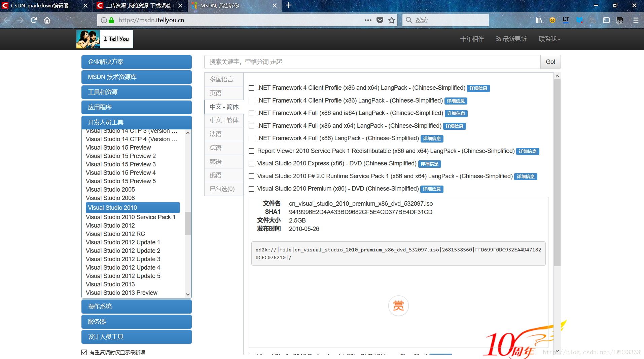Select Visual Studio 2012 in the list

point(110,226)
